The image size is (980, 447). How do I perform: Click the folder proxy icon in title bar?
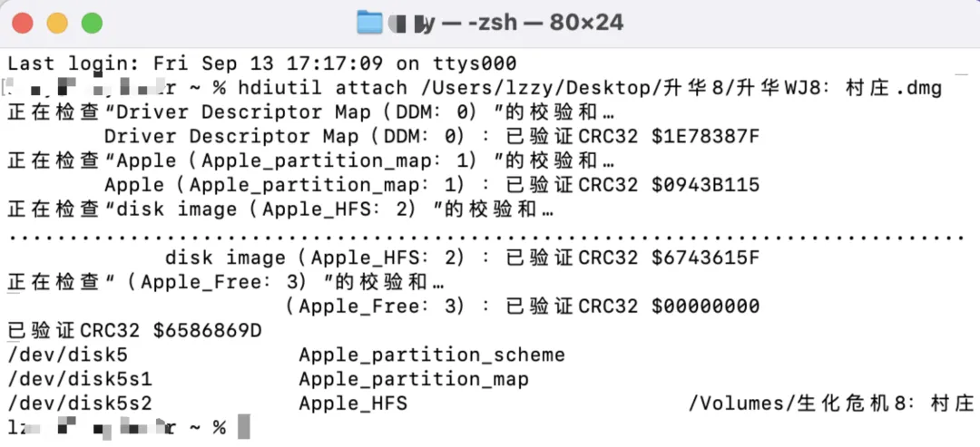click(369, 23)
